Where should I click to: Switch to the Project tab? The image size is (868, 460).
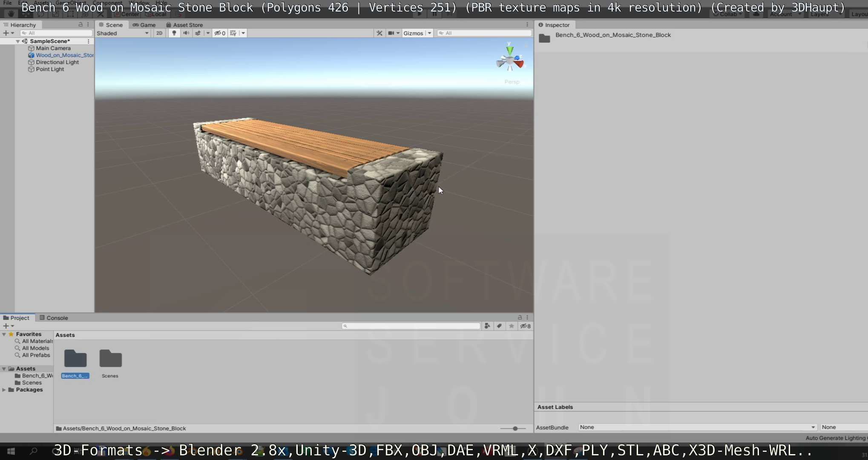16,318
